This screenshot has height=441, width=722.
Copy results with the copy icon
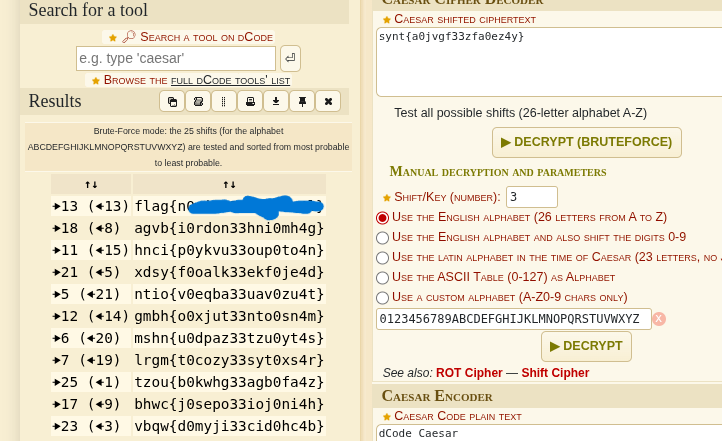[172, 101]
